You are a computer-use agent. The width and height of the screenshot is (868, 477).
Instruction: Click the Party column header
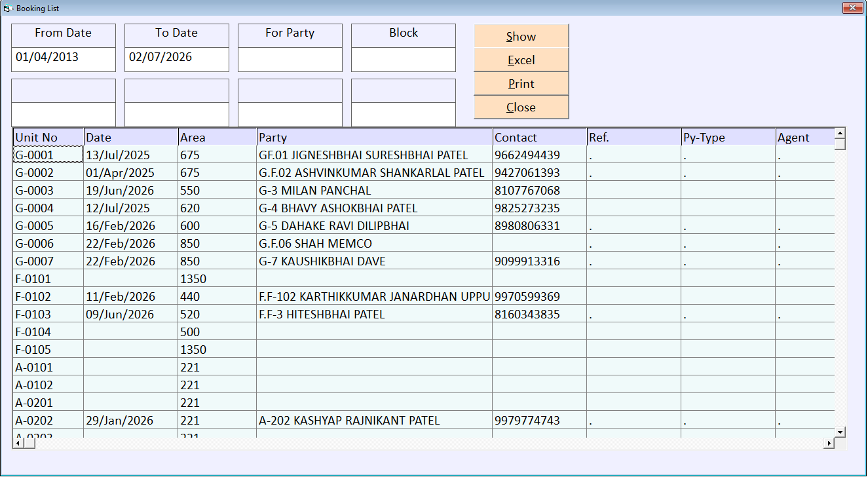(x=375, y=138)
